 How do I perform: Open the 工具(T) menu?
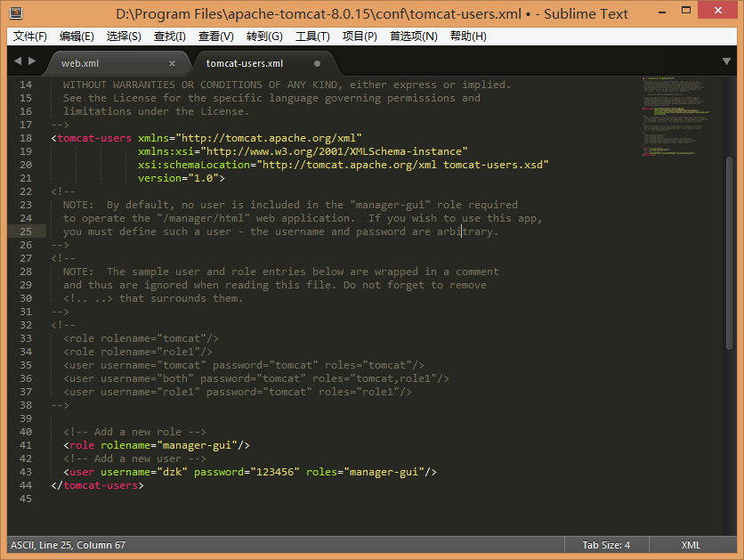pos(312,37)
